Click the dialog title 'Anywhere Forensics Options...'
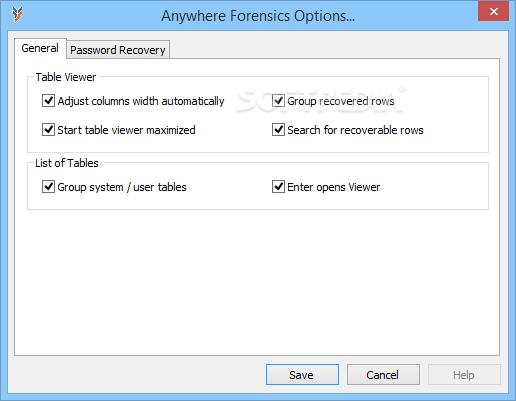The height and width of the screenshot is (401, 516). click(x=258, y=16)
